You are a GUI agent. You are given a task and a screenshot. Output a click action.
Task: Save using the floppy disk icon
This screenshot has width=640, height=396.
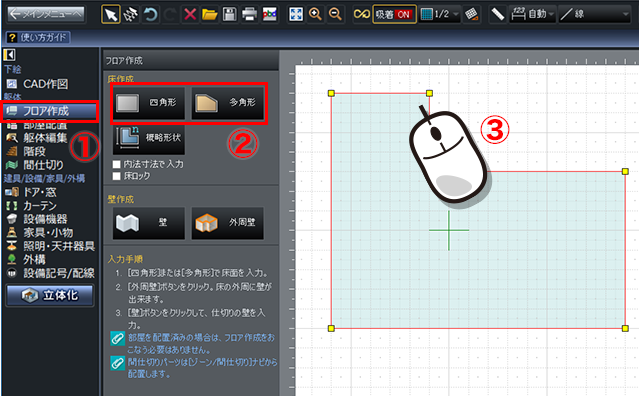pyautogui.click(x=229, y=14)
